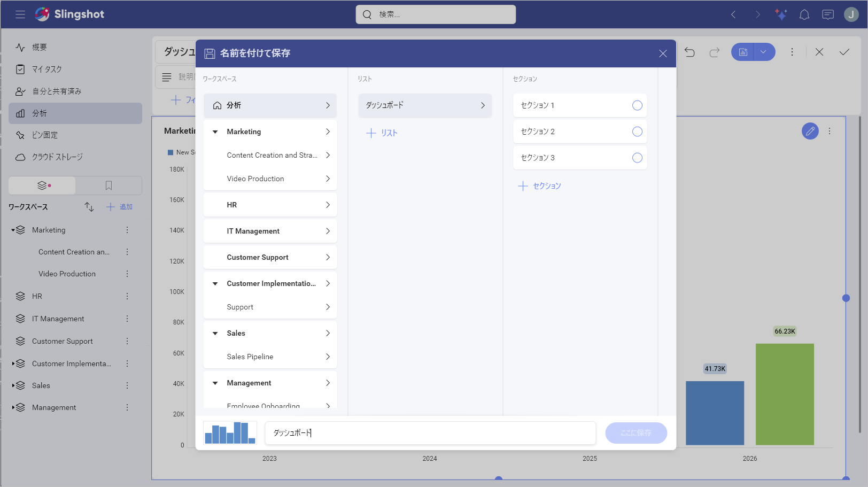Redo the dashboard edit

click(x=714, y=52)
